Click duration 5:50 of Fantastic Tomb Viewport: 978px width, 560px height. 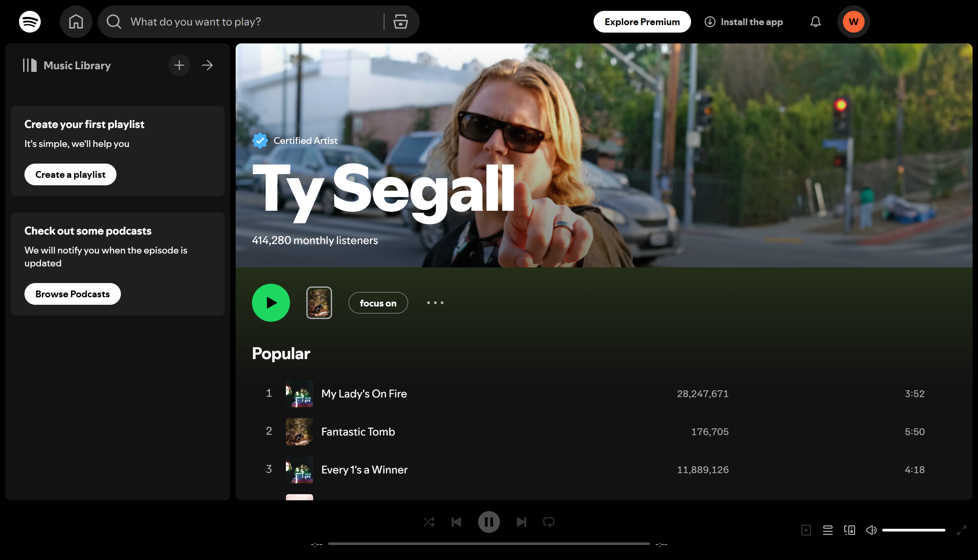[914, 432]
